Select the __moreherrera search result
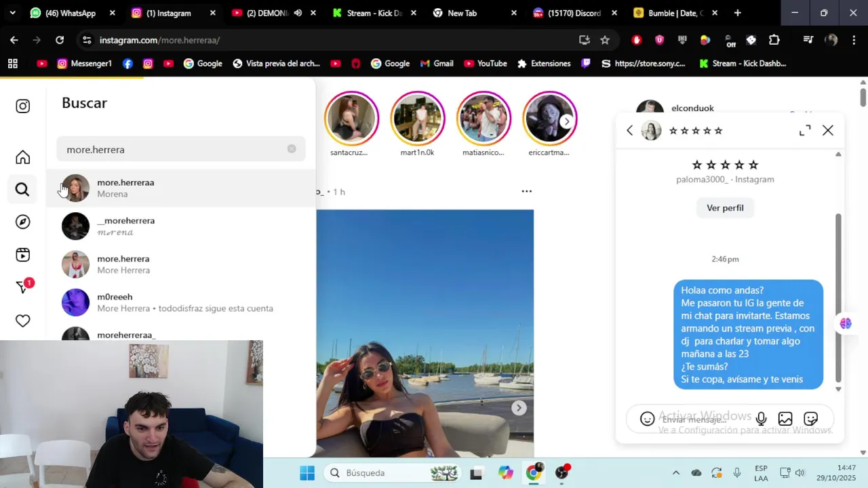 [x=181, y=226]
